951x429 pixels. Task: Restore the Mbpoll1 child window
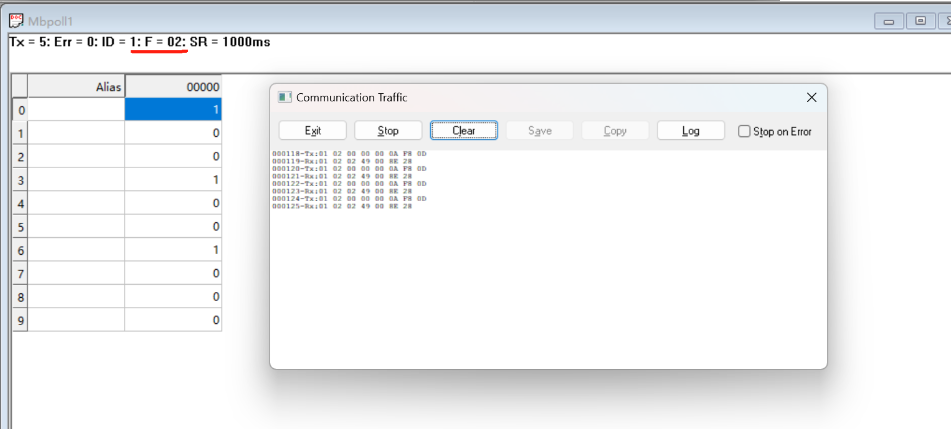coord(921,21)
